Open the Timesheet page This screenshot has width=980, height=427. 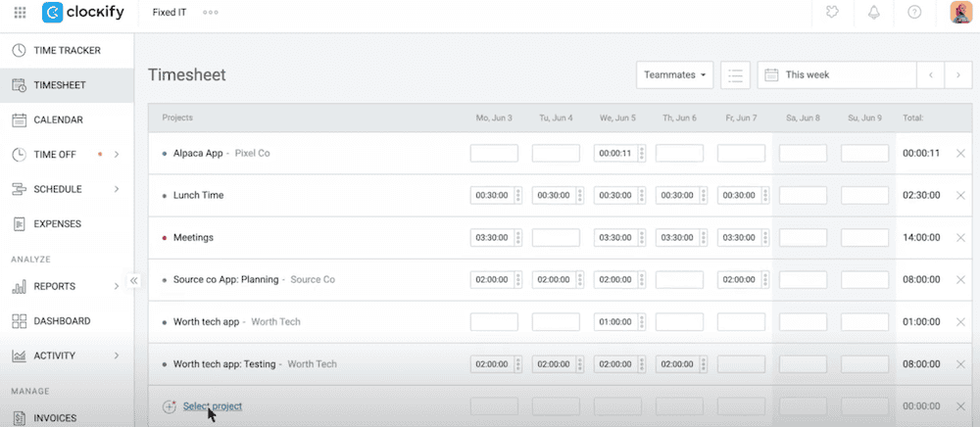(67, 85)
